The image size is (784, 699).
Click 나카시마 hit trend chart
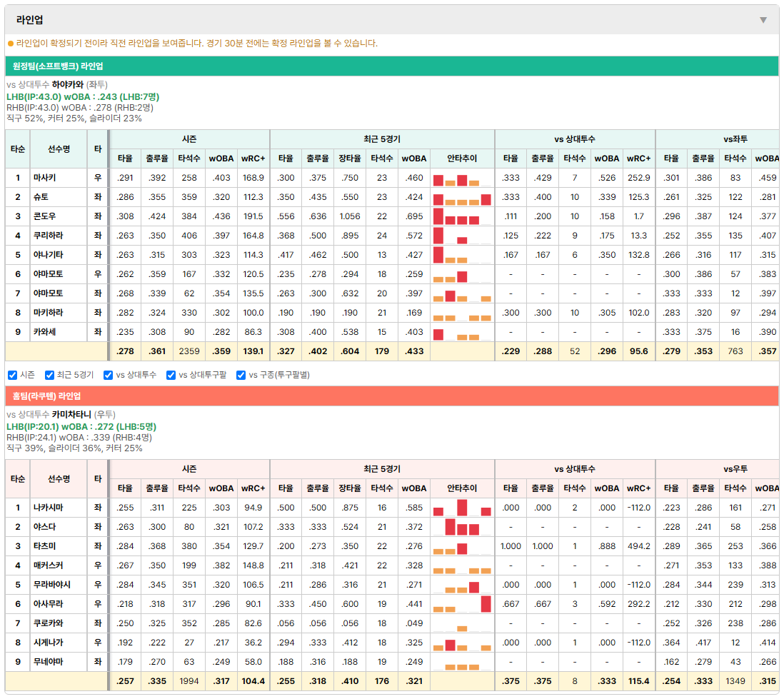462,508
